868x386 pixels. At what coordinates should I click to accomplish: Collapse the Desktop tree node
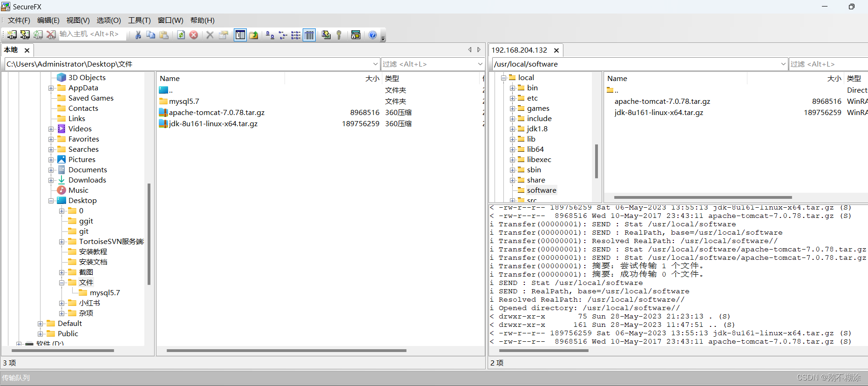(x=51, y=201)
